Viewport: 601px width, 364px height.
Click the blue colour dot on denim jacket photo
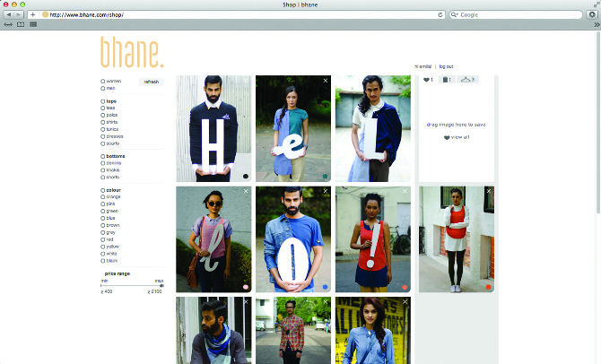[x=326, y=287]
